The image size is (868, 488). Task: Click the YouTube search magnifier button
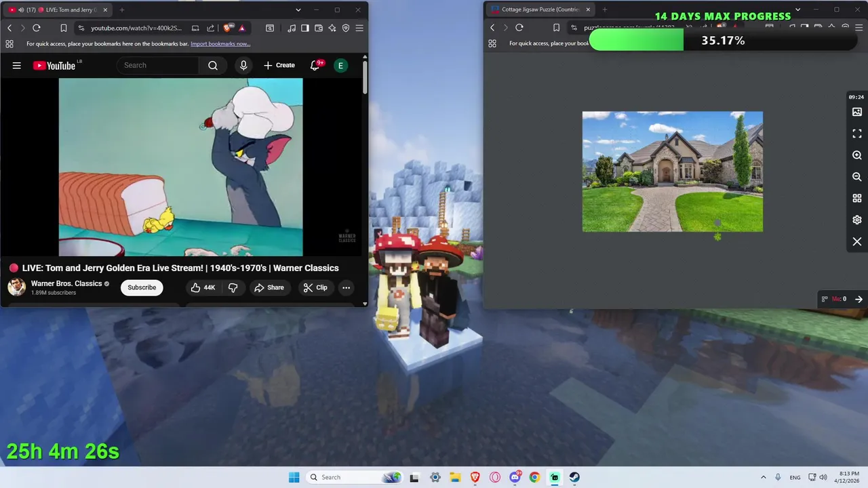pos(213,65)
